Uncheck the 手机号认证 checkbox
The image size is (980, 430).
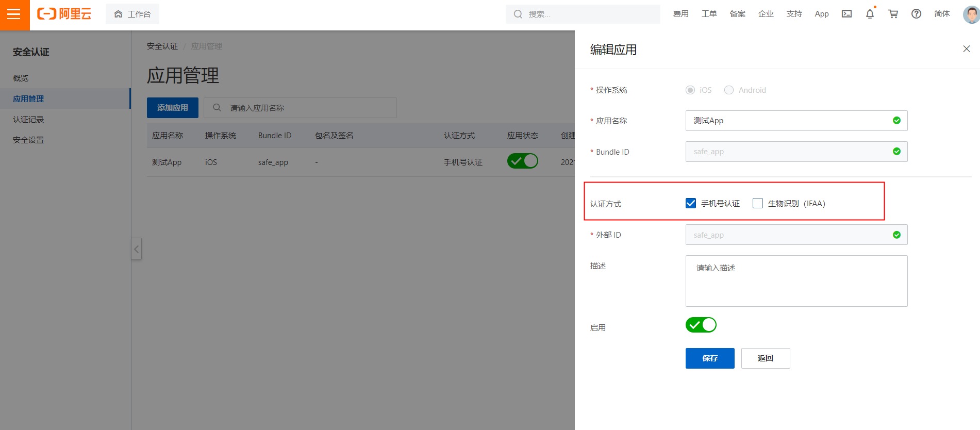pyautogui.click(x=691, y=203)
